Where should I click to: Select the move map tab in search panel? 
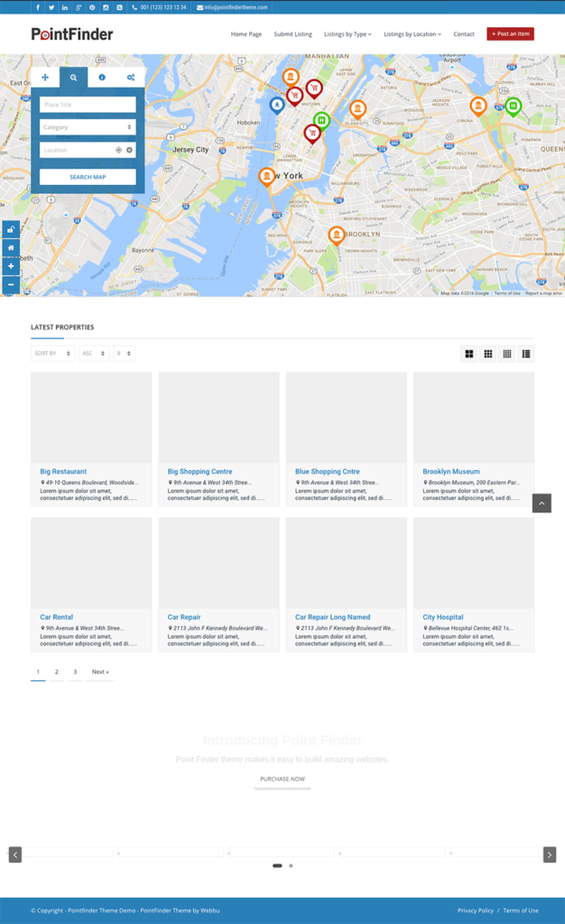tap(45, 78)
